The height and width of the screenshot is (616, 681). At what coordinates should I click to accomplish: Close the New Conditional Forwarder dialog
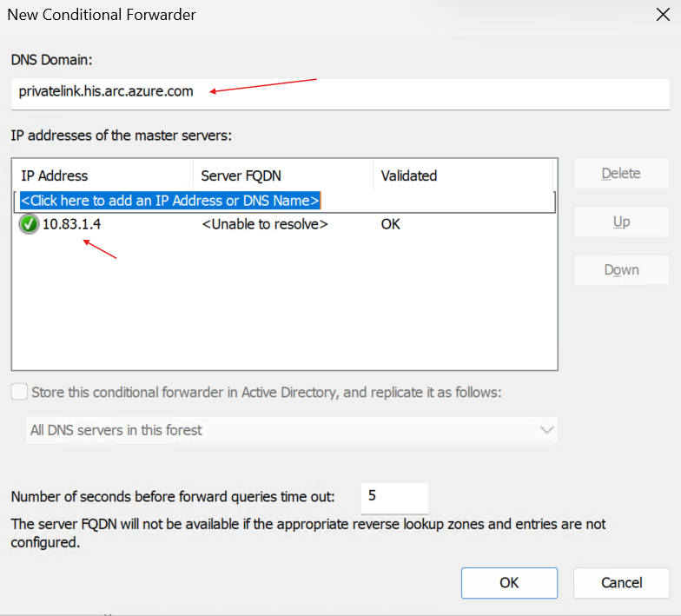point(663,14)
